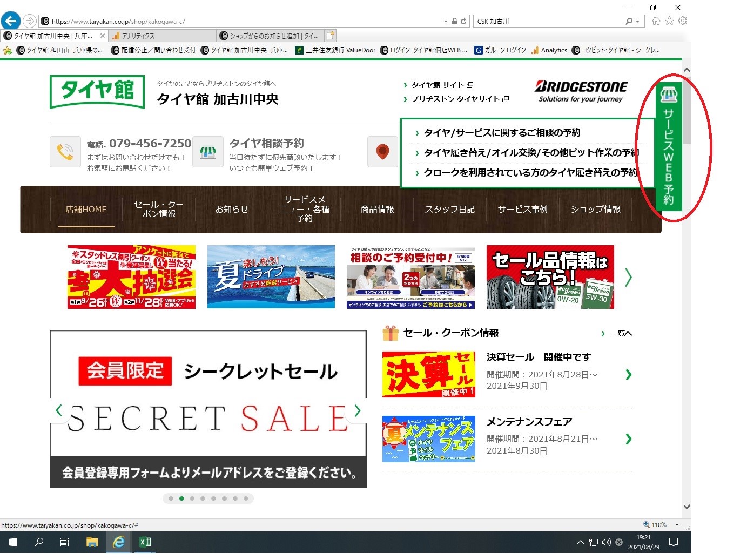The image size is (747, 560).
Task: Switch to ショップからのお知らせ追加 tab
Action: click(270, 36)
